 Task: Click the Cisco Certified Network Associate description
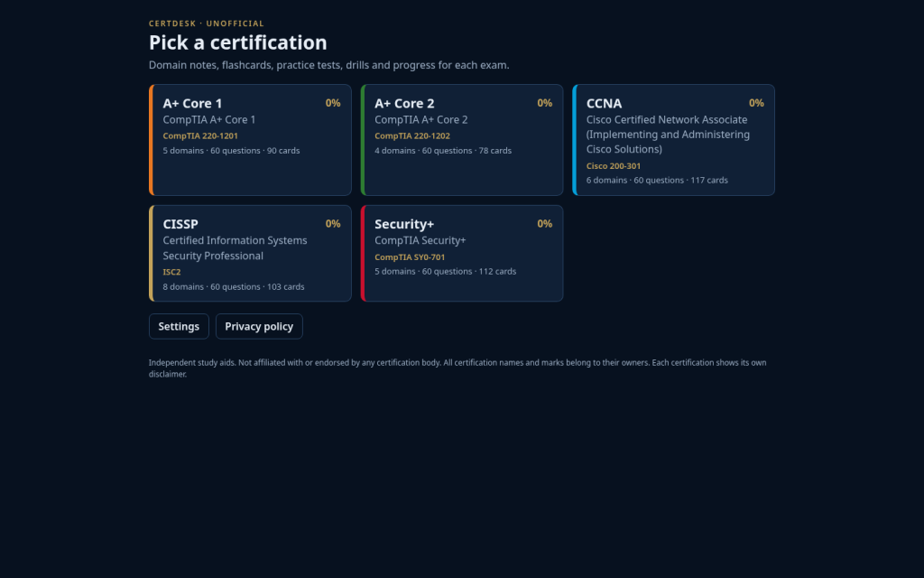point(669,135)
